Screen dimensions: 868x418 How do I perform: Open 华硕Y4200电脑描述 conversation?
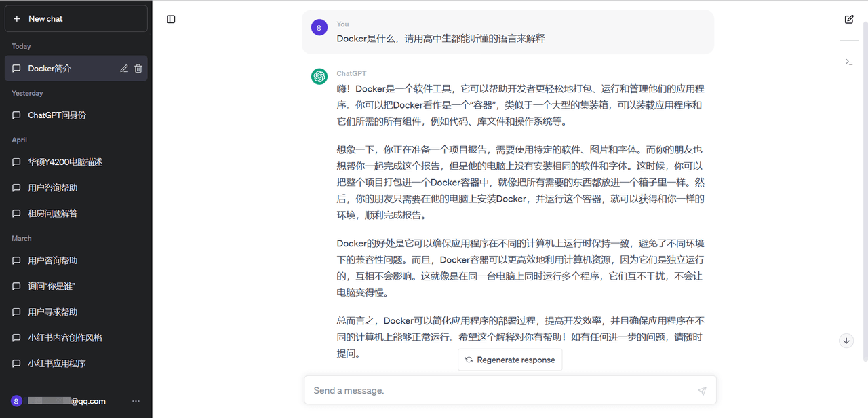pyautogui.click(x=76, y=162)
